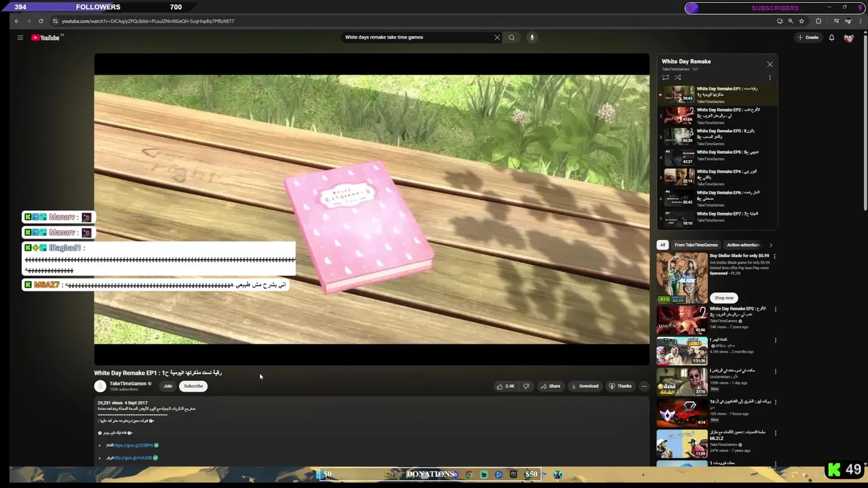Open the Create button
The image size is (868, 488).
pyautogui.click(x=808, y=37)
